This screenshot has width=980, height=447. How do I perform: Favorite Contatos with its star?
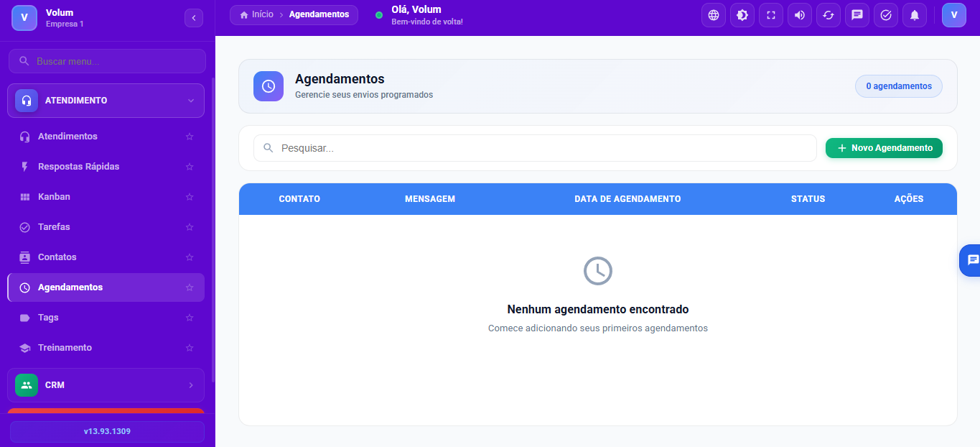point(190,257)
